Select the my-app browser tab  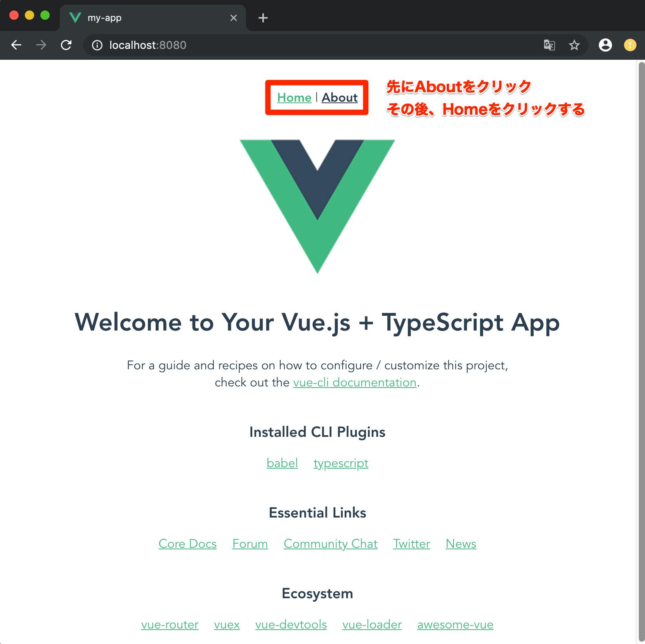coord(153,18)
